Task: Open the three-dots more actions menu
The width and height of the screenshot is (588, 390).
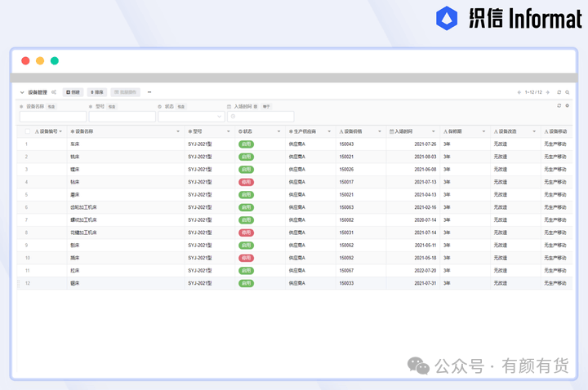Action: [149, 92]
